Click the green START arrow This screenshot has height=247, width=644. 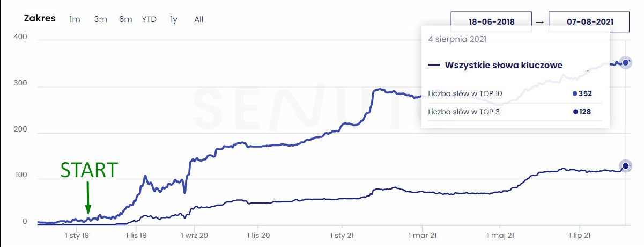[88, 198]
